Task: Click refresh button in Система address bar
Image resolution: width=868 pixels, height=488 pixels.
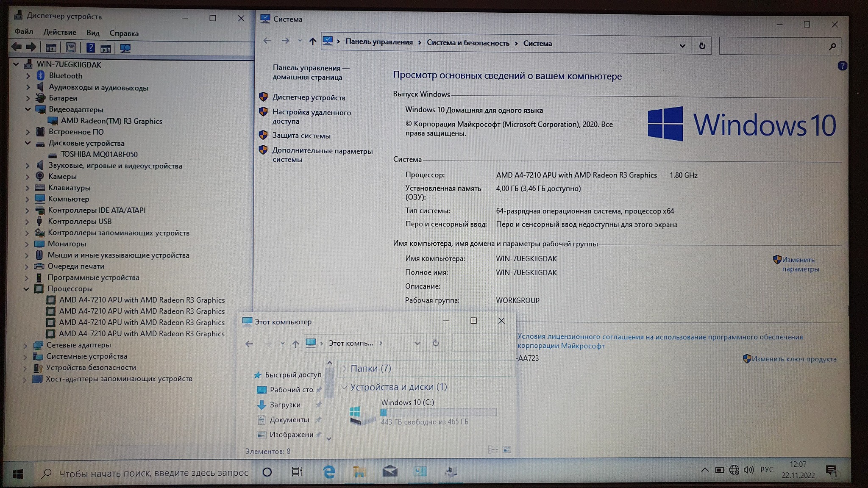Action: coord(702,46)
